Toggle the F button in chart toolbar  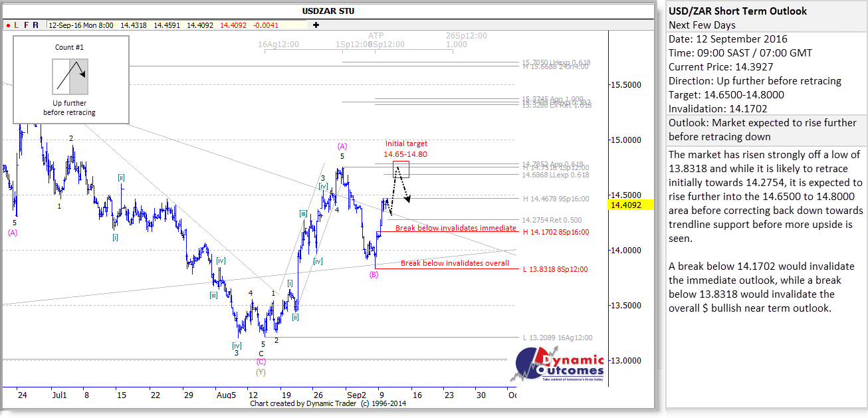(26, 25)
